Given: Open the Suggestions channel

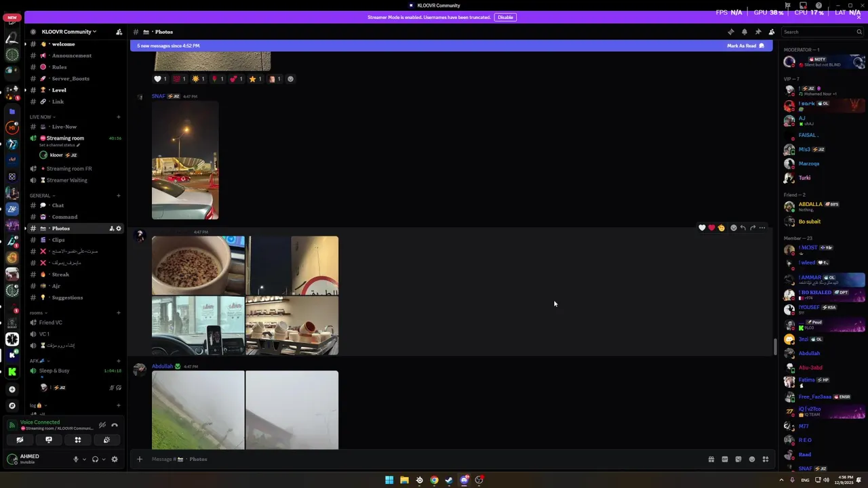Looking at the screenshot, I should click(67, 298).
